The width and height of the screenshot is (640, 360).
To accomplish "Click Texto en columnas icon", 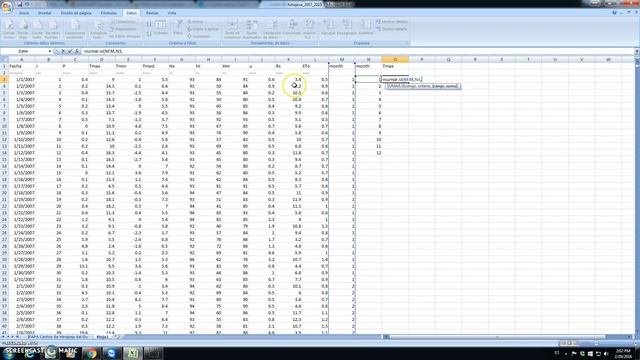I will (x=232, y=29).
